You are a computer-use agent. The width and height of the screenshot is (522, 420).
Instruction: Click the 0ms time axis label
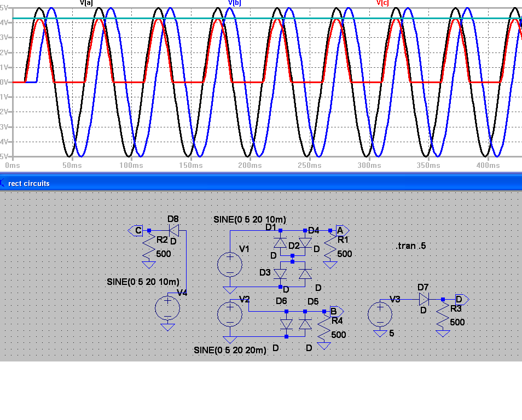13,165
